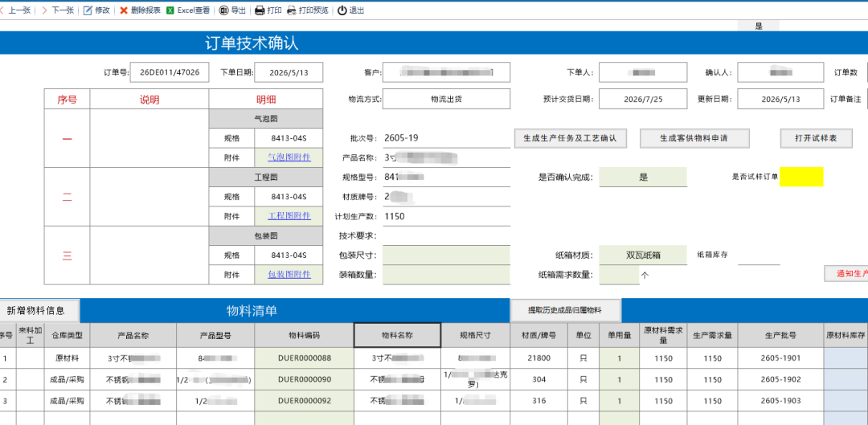
Task: Click the print preview icon
Action: (291, 10)
